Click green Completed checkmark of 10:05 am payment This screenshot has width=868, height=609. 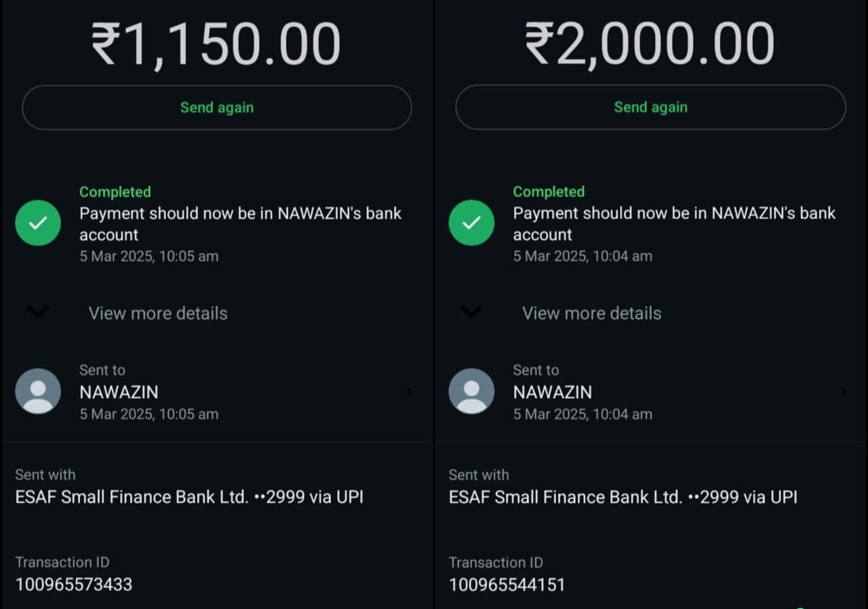38,223
